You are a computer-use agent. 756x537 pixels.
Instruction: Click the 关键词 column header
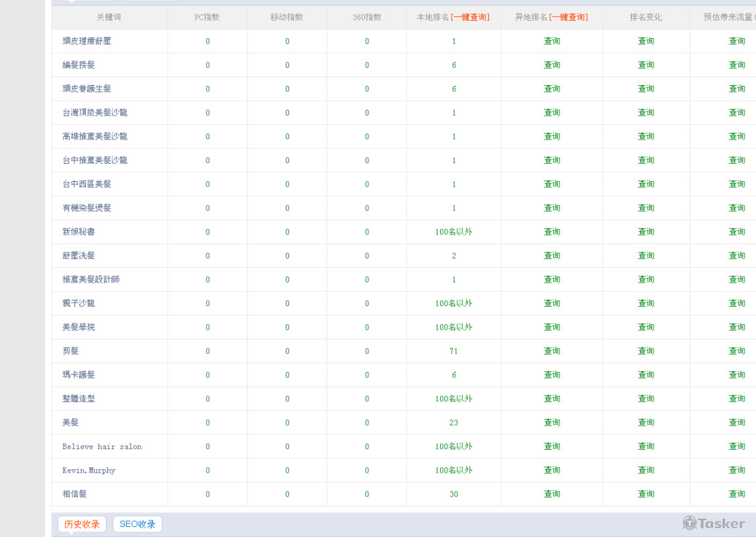coord(109,17)
